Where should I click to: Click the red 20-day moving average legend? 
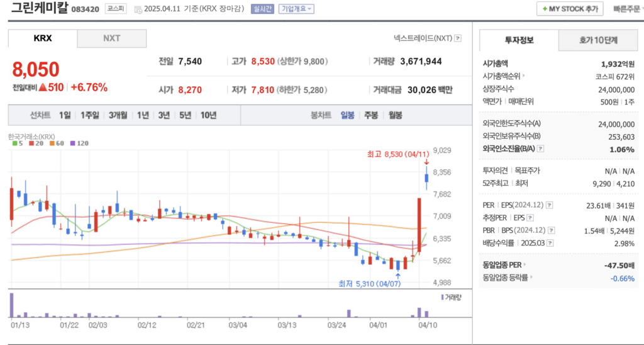36,144
